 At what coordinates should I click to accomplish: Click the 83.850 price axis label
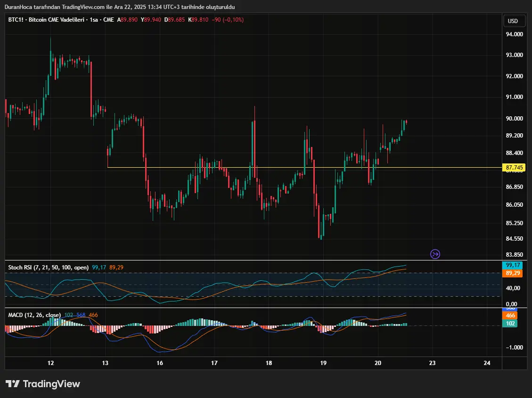pyautogui.click(x=514, y=255)
